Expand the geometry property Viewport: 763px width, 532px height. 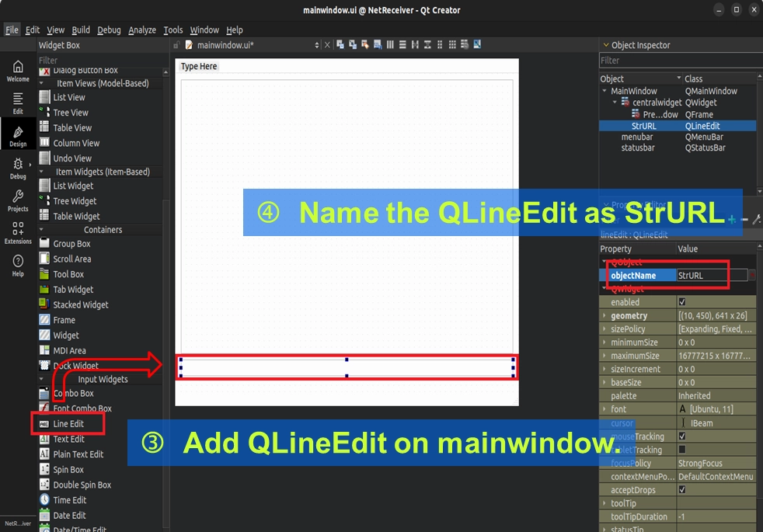pos(604,315)
